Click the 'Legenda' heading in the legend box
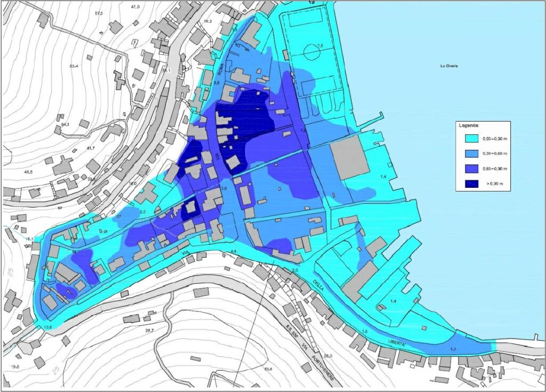 (x=468, y=125)
